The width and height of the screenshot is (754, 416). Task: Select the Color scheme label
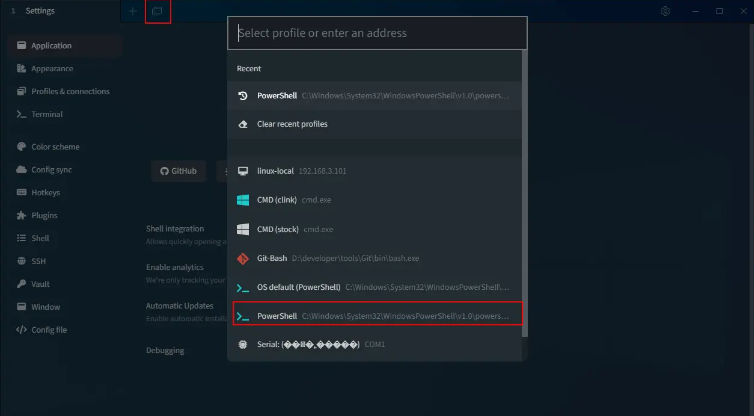[x=55, y=147]
